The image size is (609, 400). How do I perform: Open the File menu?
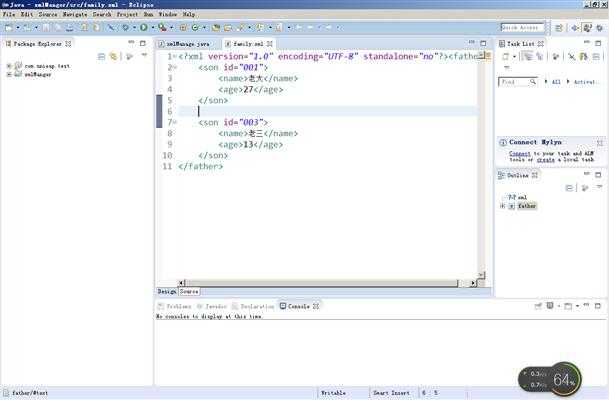[9, 14]
